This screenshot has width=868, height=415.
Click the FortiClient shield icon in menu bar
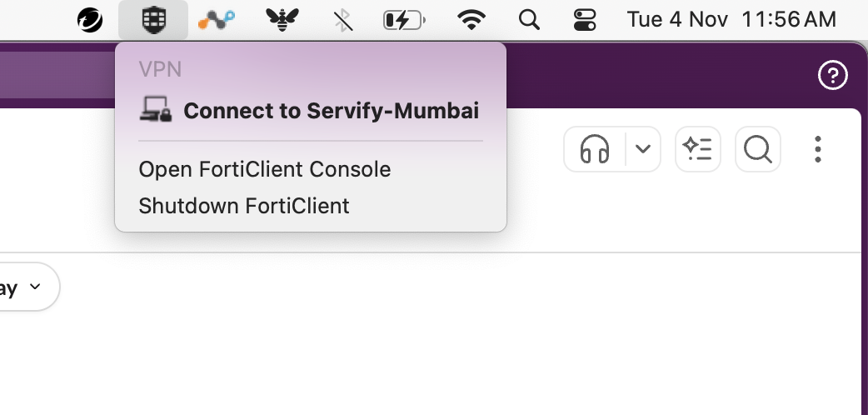152,20
